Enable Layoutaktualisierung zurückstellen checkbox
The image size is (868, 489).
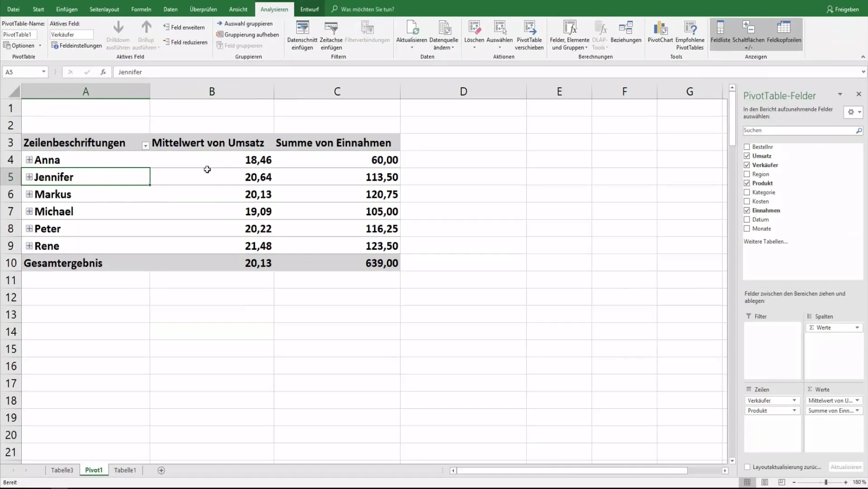tap(747, 467)
